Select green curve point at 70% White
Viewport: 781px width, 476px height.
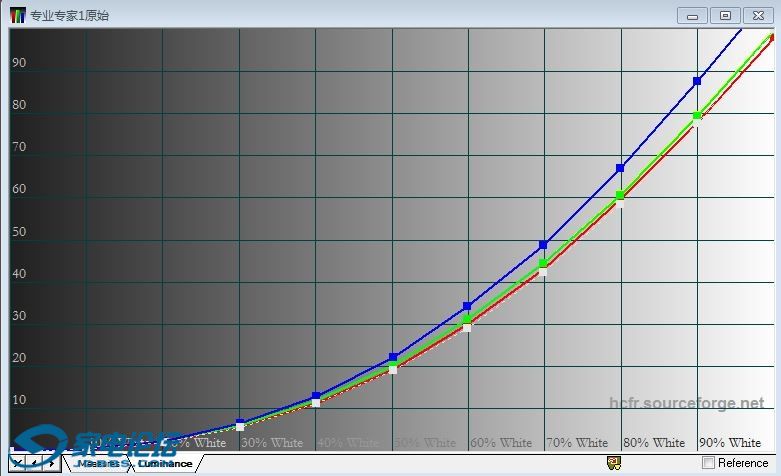point(543,264)
